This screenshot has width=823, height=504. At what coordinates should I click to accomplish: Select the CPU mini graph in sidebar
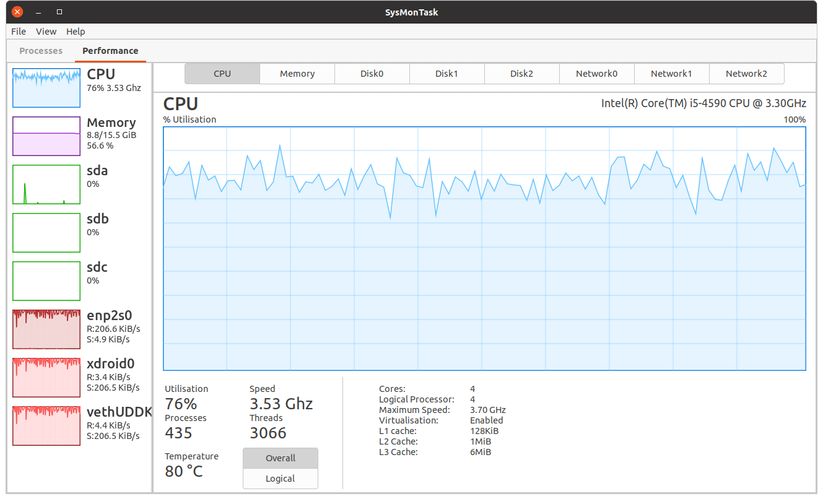click(46, 87)
